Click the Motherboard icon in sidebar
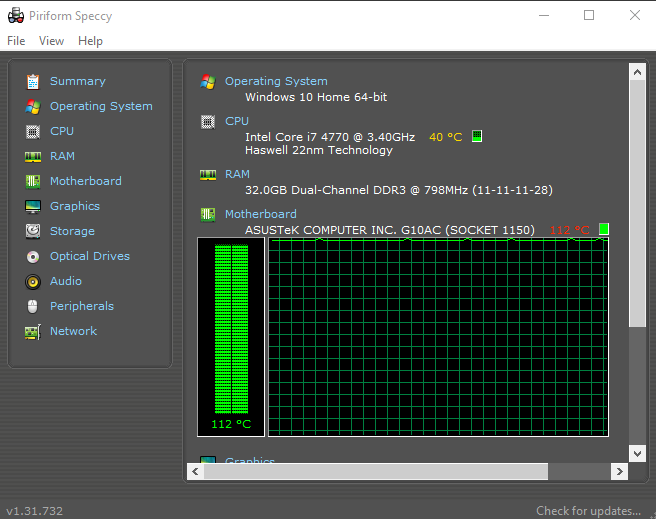The image size is (656, 519). pos(33,182)
